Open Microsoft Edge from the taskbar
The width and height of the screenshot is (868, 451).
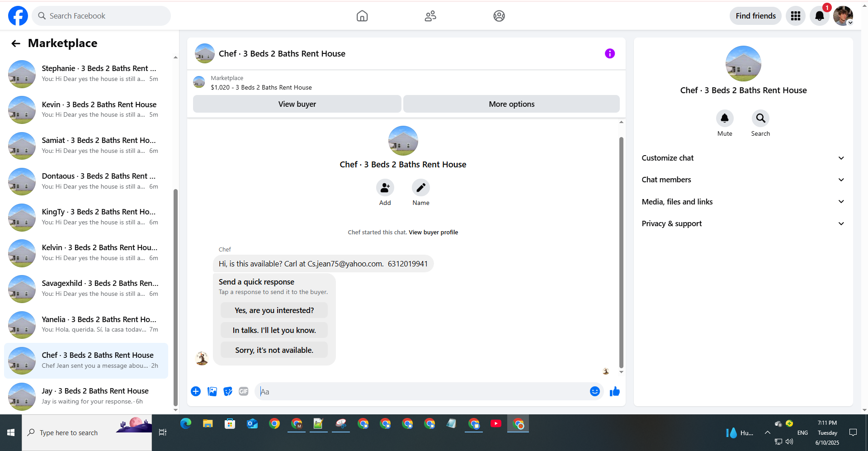pyautogui.click(x=186, y=423)
